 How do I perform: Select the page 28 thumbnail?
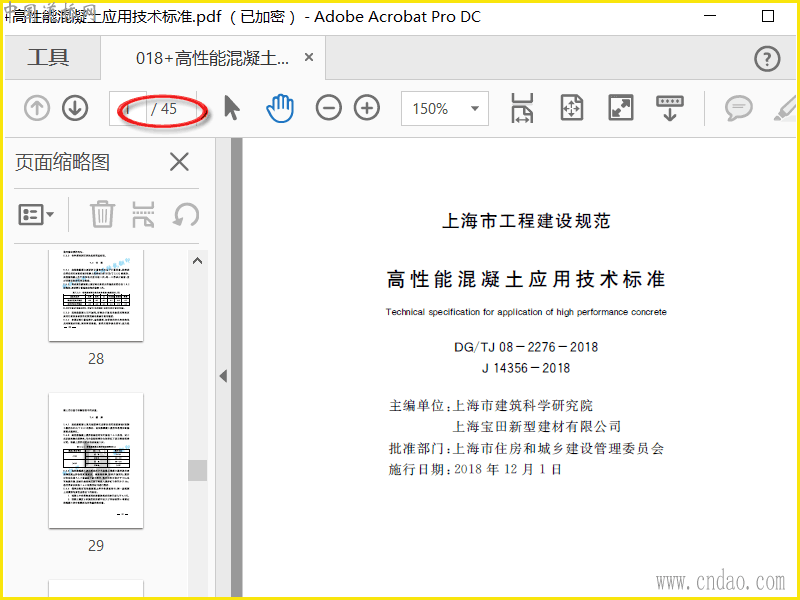tap(96, 296)
